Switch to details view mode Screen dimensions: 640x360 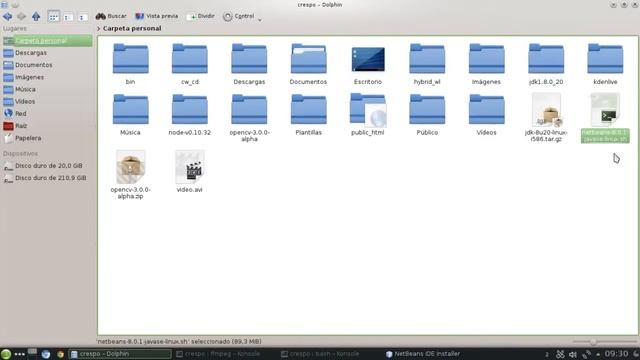coord(82,17)
